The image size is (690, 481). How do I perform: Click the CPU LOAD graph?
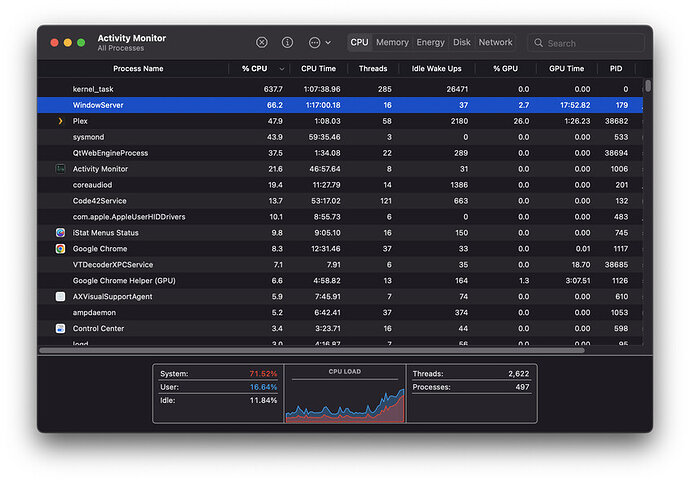click(x=345, y=393)
